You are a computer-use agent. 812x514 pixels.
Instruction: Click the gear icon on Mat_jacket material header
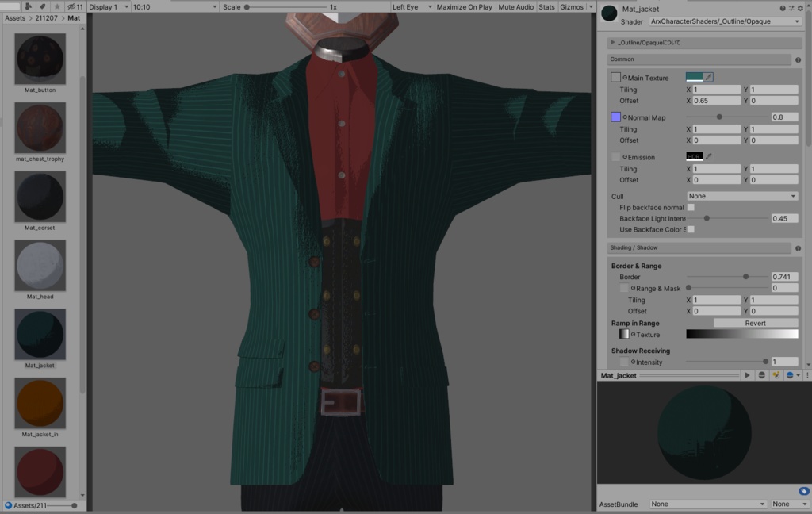pos(800,8)
